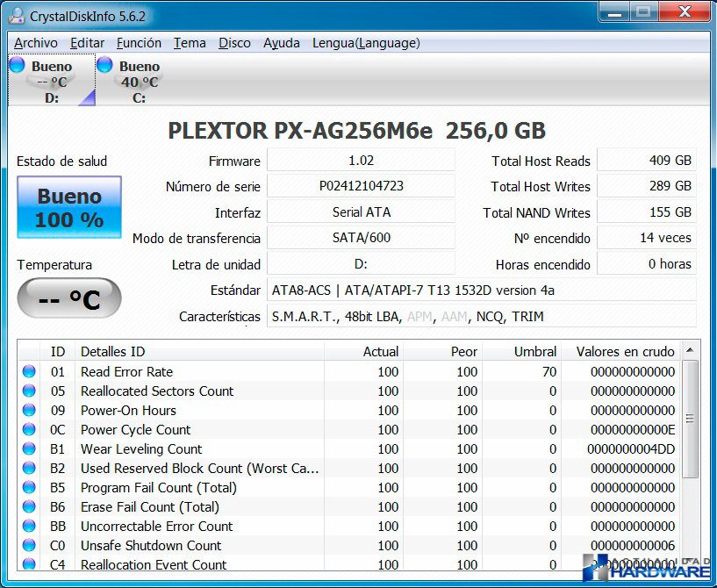Click the SMART list vertical scrollbar
This screenshot has height=588, width=717.
(x=692, y=421)
